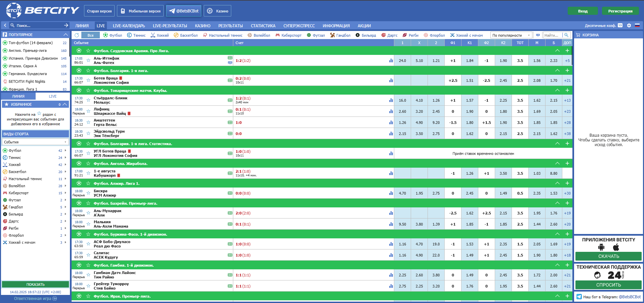The height and width of the screenshot is (303, 644).
Task: Filter by Баскетбол in the sport bar
Action: pyautogui.click(x=186, y=35)
